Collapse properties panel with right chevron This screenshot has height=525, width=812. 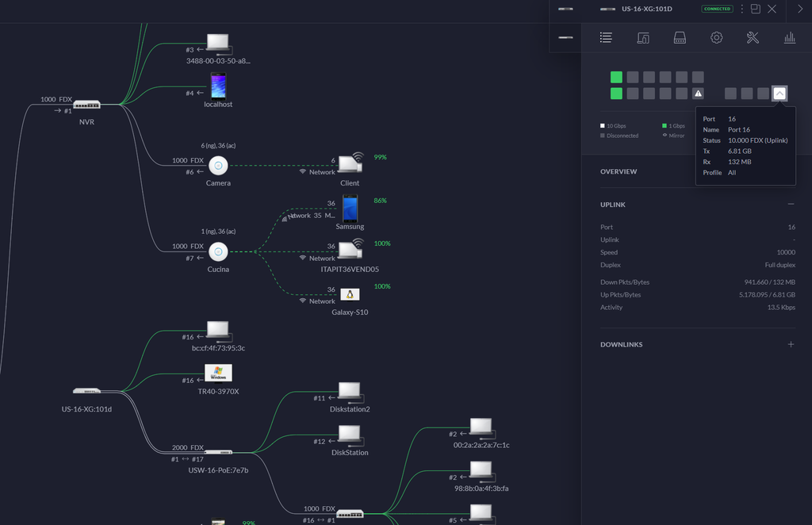coord(799,9)
